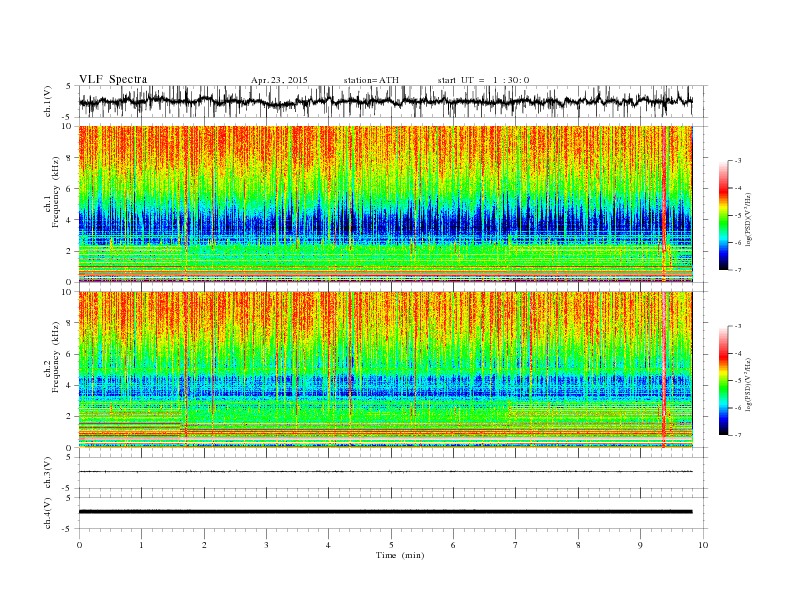
Task: Click the "ch.3(V)" axis label
Action: click(48, 473)
